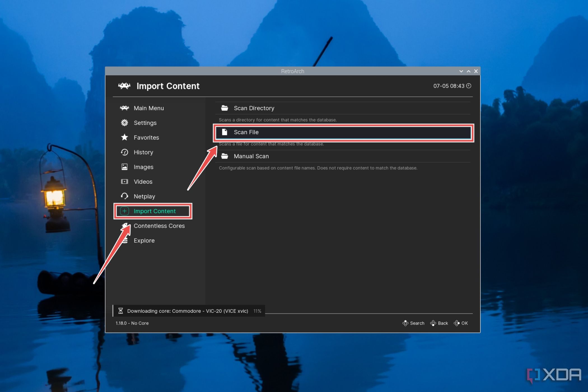Click the Back gamepad button icon
The width and height of the screenshot is (588, 392).
(x=433, y=323)
